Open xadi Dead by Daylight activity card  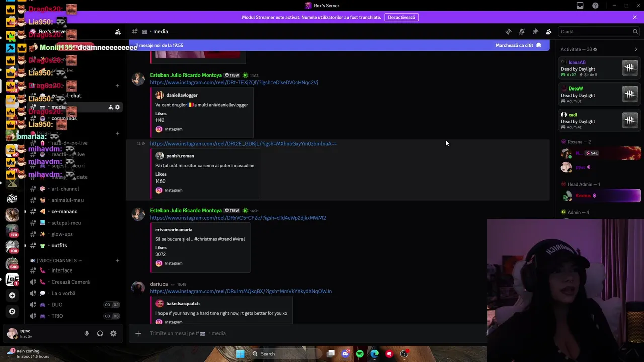(x=601, y=121)
